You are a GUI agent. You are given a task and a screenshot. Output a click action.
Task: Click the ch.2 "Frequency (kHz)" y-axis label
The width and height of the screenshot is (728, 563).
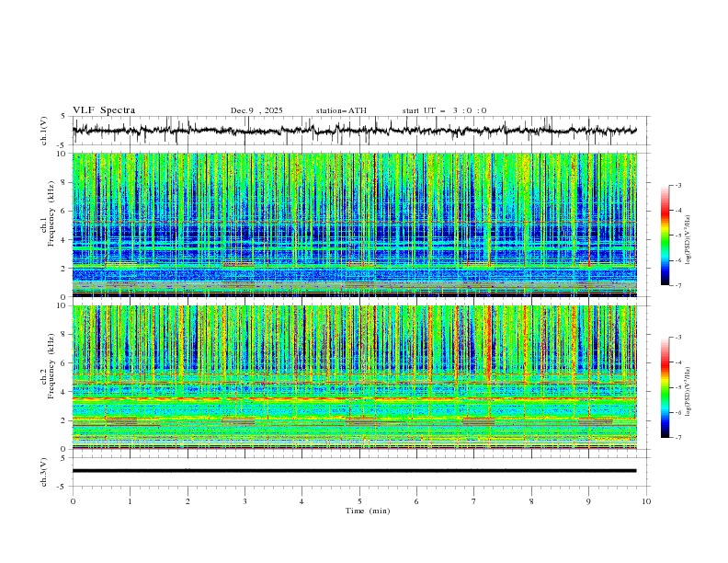coord(53,365)
